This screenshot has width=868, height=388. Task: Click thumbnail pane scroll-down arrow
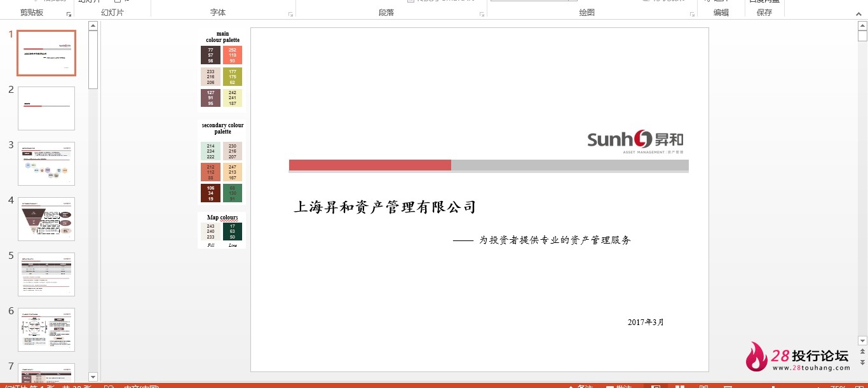[93, 377]
